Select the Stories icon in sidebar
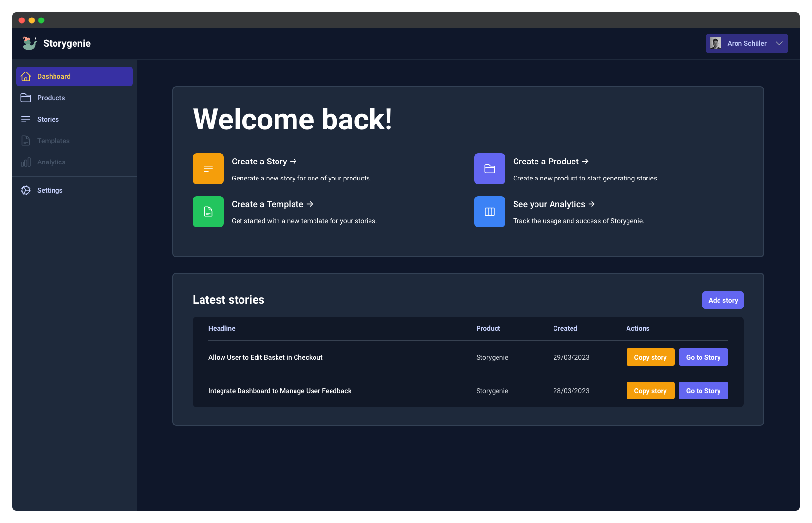The width and height of the screenshot is (812, 523). click(26, 119)
